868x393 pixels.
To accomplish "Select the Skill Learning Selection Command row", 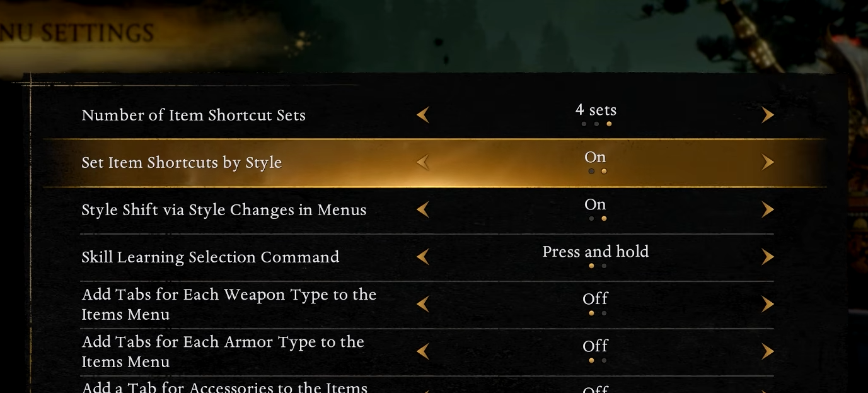I will pyautogui.click(x=211, y=257).
